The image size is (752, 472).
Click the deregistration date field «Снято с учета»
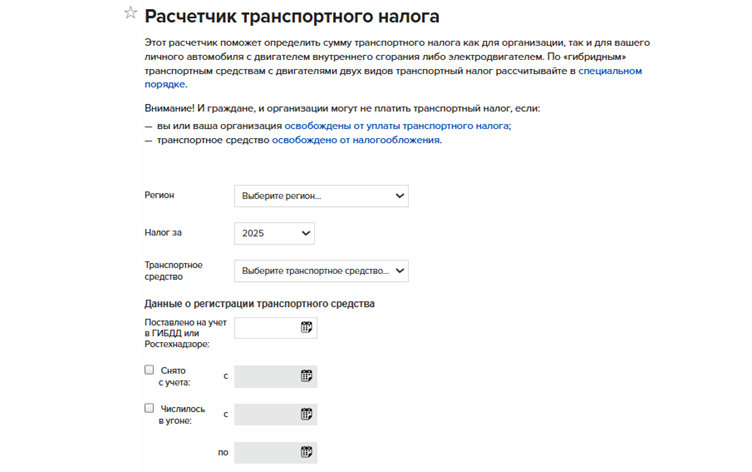(x=266, y=376)
